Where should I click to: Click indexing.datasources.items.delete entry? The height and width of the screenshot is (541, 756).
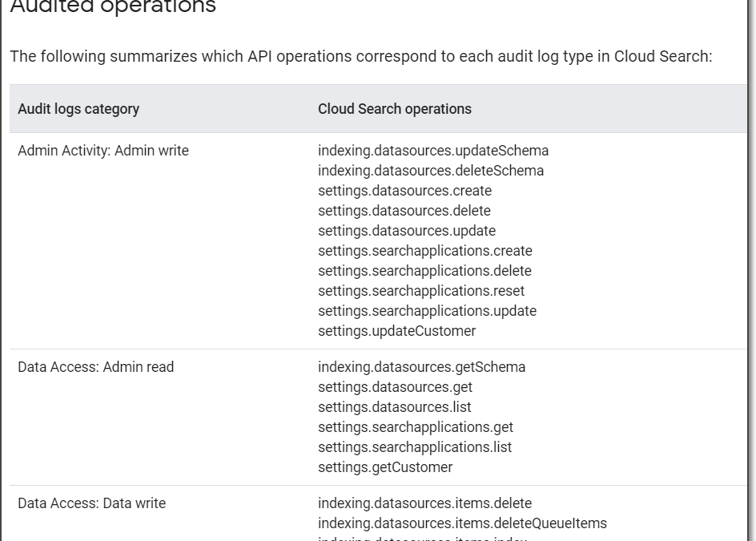point(424,503)
